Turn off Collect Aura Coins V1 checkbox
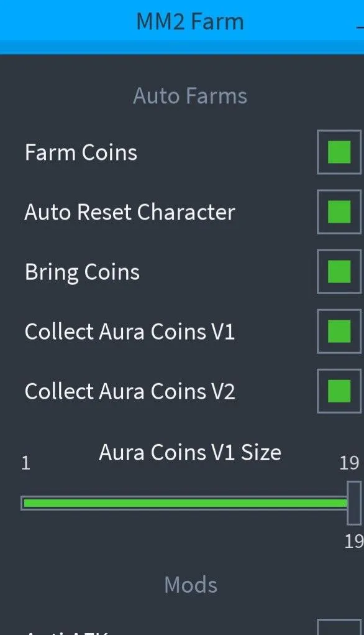The image size is (364, 635). (x=339, y=331)
